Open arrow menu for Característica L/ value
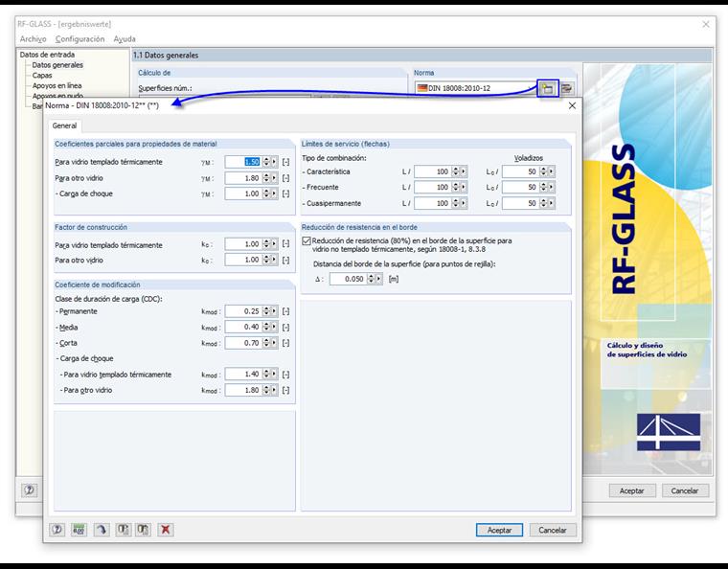The height and width of the screenshot is (569, 728). click(x=464, y=171)
